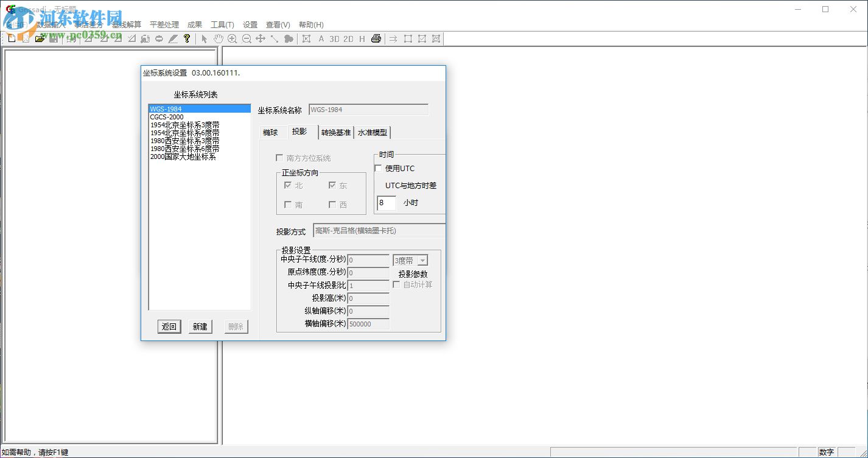Switch to the 投影 tab
The width and height of the screenshot is (868, 458).
(x=299, y=131)
